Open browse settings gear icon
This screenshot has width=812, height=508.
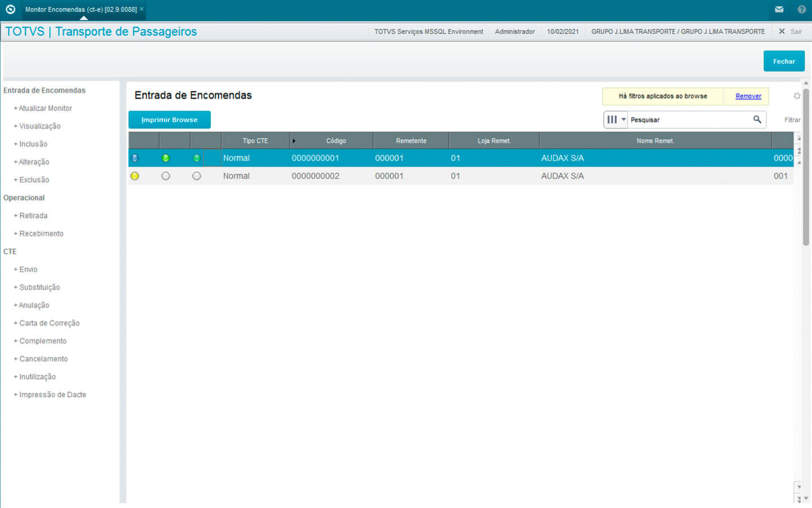796,96
